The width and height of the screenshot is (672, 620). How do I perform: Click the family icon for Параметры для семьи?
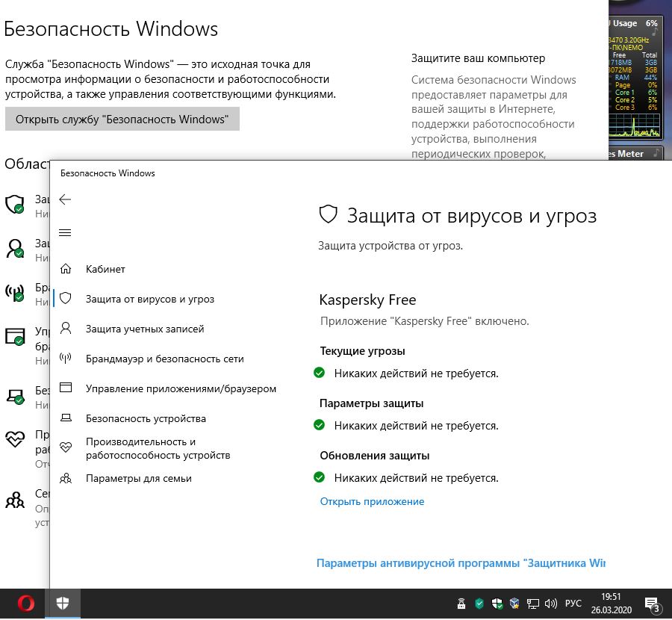tap(66, 478)
